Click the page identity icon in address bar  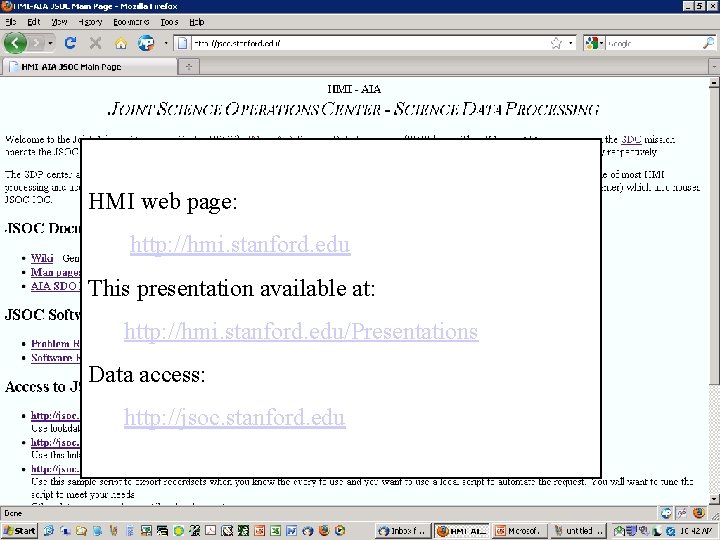pyautogui.click(x=182, y=43)
